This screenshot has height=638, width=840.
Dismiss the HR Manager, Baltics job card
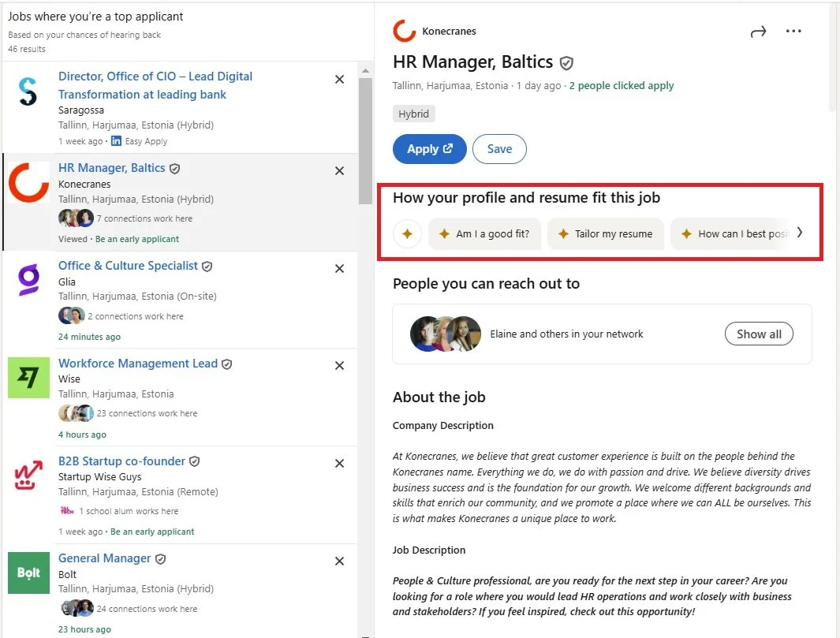pyautogui.click(x=339, y=171)
